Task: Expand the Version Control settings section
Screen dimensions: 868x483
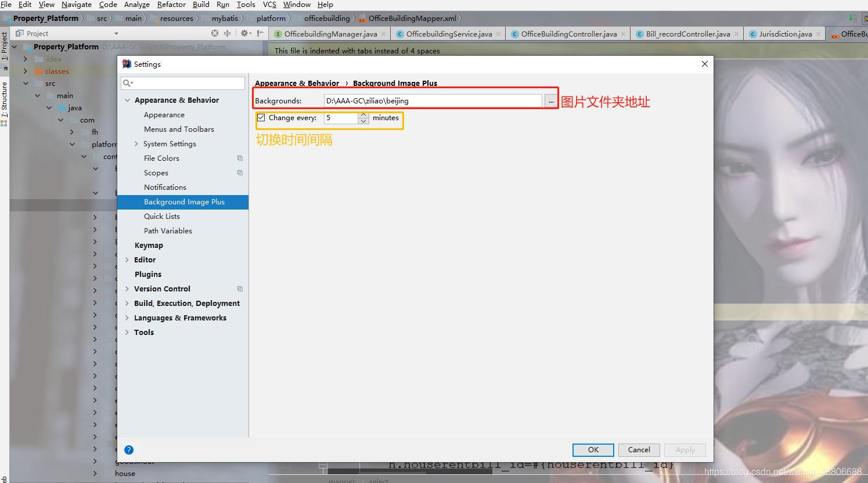Action: point(127,289)
